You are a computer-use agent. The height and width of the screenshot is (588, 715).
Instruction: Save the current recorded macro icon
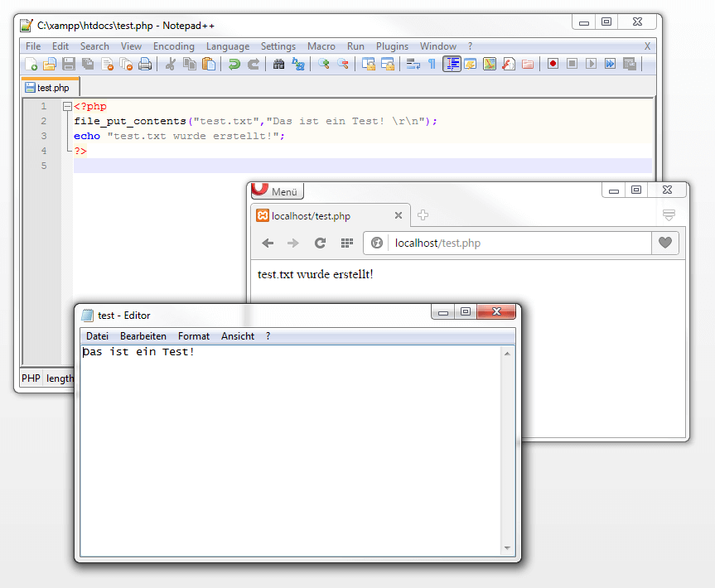[x=630, y=64]
